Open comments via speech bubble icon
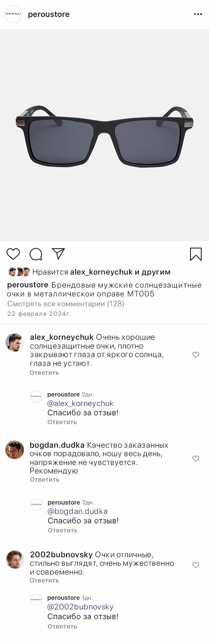 point(36,254)
